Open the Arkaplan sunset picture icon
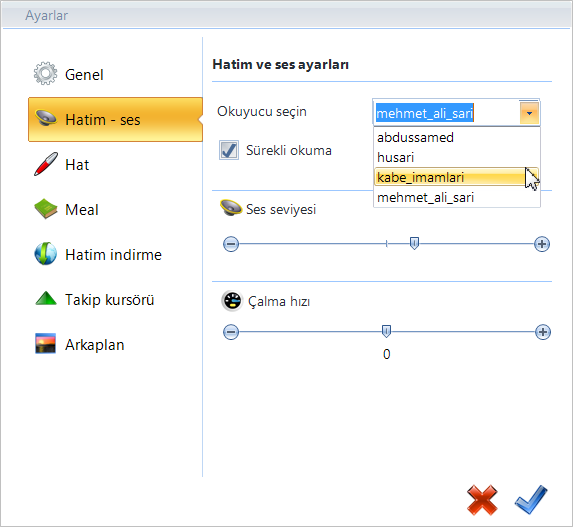The image size is (573, 527). [x=46, y=343]
